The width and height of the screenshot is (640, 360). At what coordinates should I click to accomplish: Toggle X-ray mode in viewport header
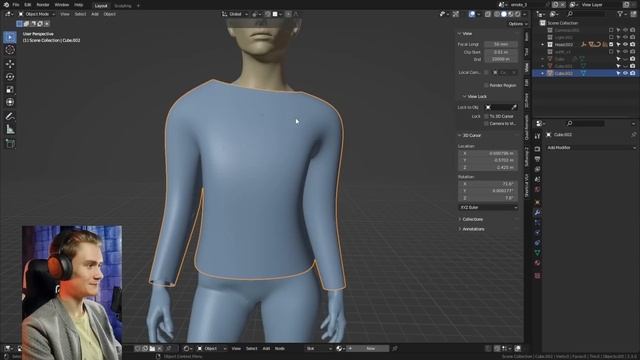tap(488, 14)
